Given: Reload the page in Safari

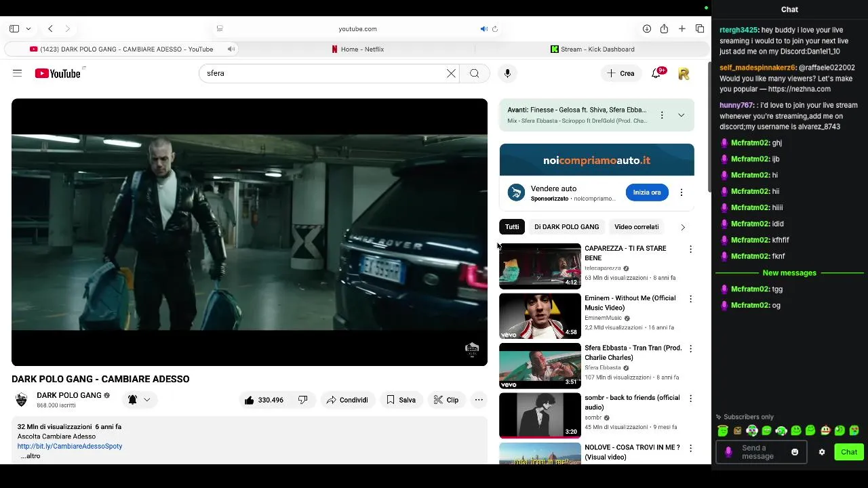Looking at the screenshot, I should 495,29.
